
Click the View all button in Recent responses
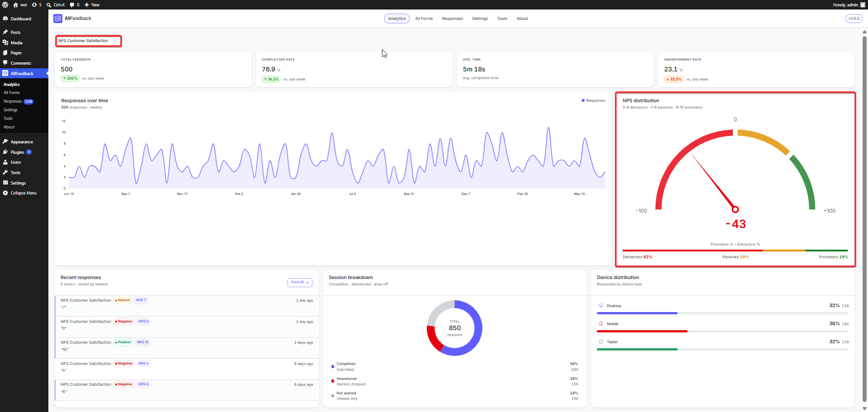click(300, 282)
